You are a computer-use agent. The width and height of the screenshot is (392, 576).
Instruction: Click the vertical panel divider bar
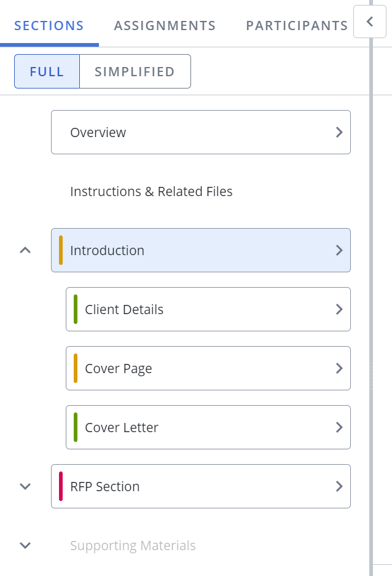point(371,294)
